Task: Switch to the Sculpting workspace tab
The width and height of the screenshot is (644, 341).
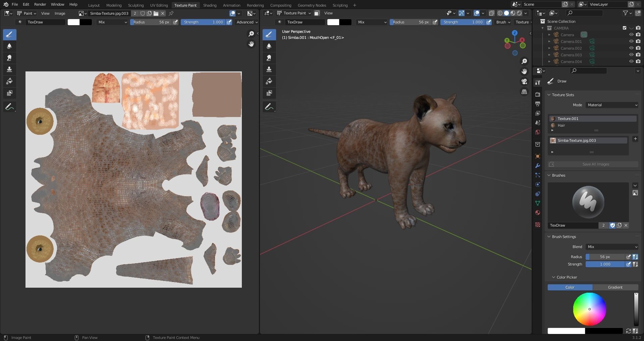Action: tap(136, 5)
